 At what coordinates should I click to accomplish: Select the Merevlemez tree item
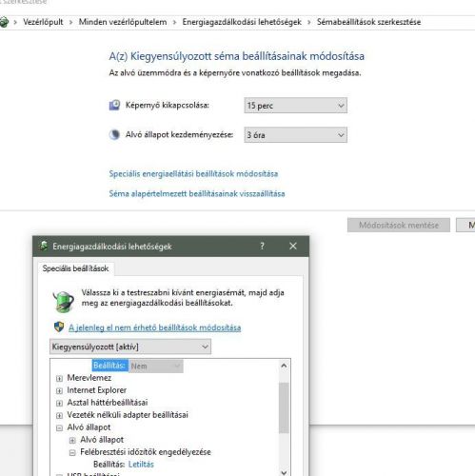[x=89, y=378]
